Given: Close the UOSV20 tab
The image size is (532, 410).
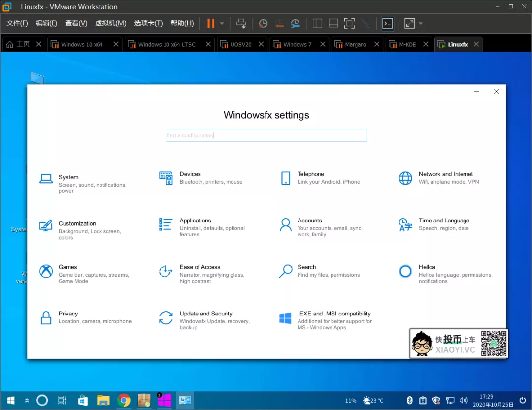Looking at the screenshot, I should coord(261,44).
